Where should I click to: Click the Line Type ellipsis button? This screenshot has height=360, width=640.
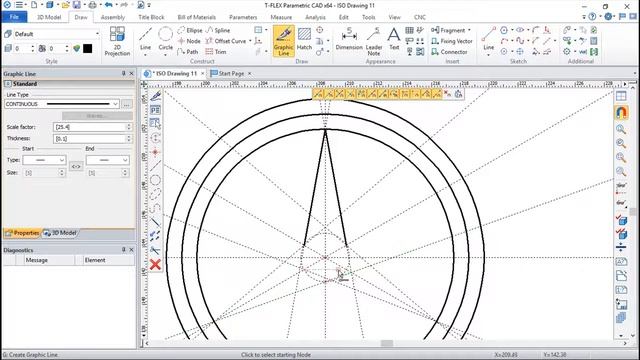[x=127, y=104]
